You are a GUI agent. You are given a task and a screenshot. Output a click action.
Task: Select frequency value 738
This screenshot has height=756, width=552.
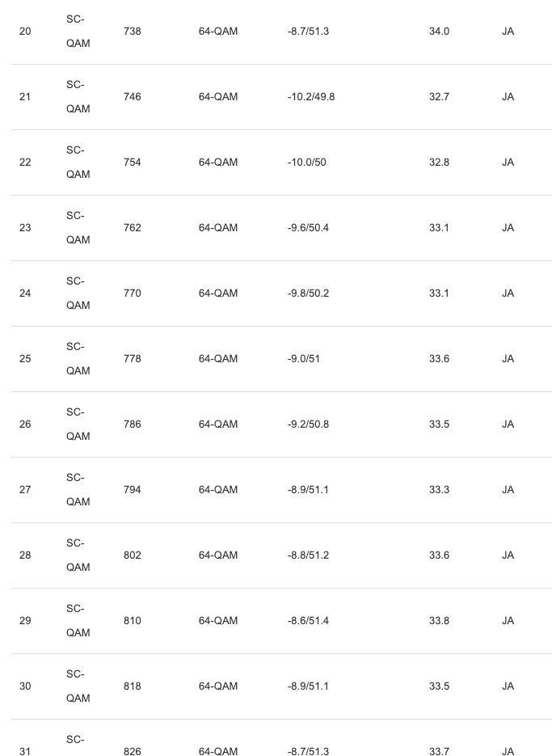coord(132,32)
